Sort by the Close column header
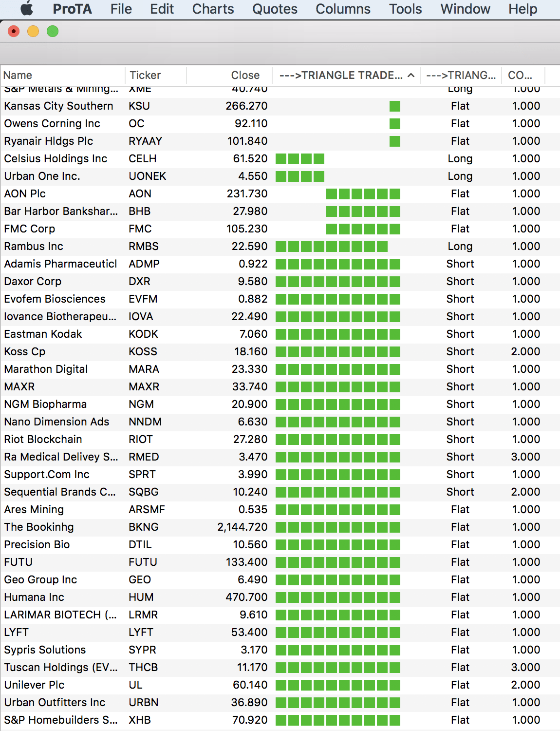 [229, 75]
